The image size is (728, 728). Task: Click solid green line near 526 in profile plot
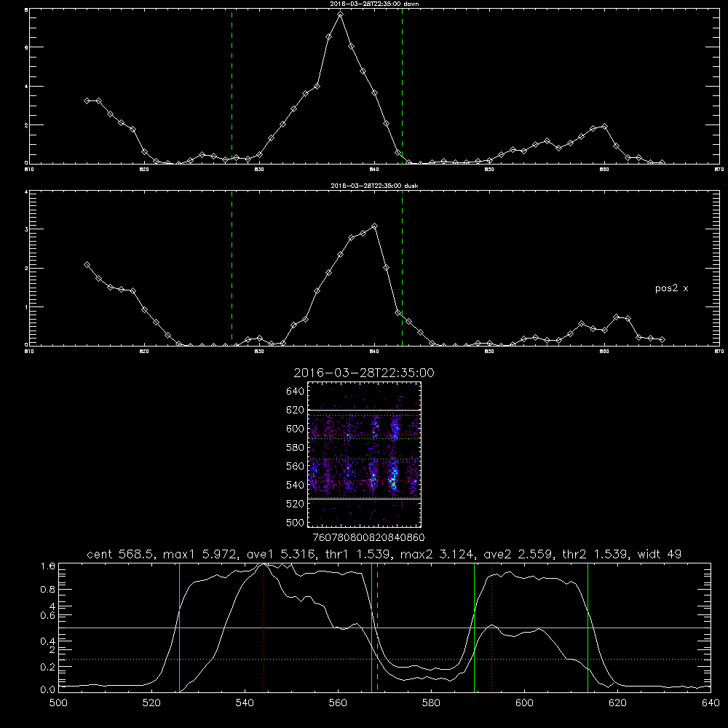[x=179, y=628]
